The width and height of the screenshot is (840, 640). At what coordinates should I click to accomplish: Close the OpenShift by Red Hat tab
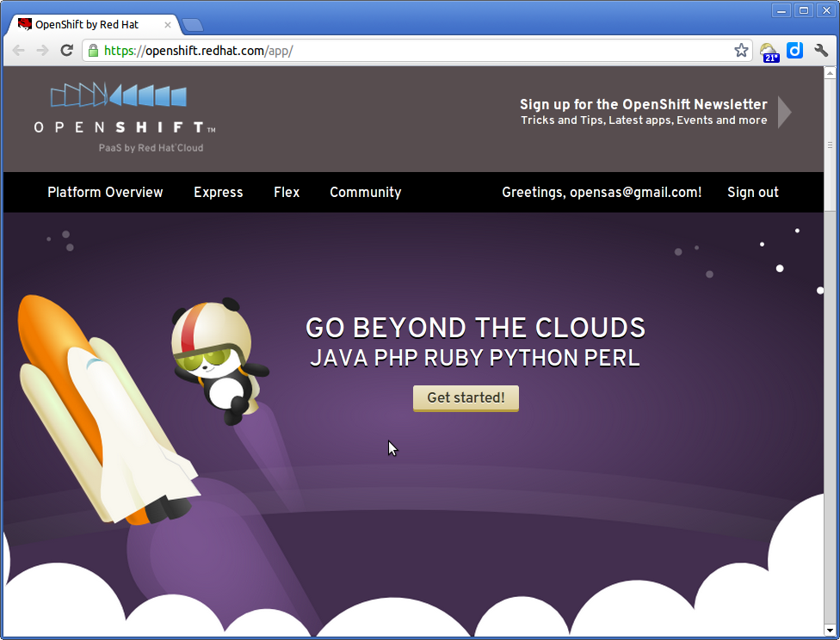pos(168,25)
